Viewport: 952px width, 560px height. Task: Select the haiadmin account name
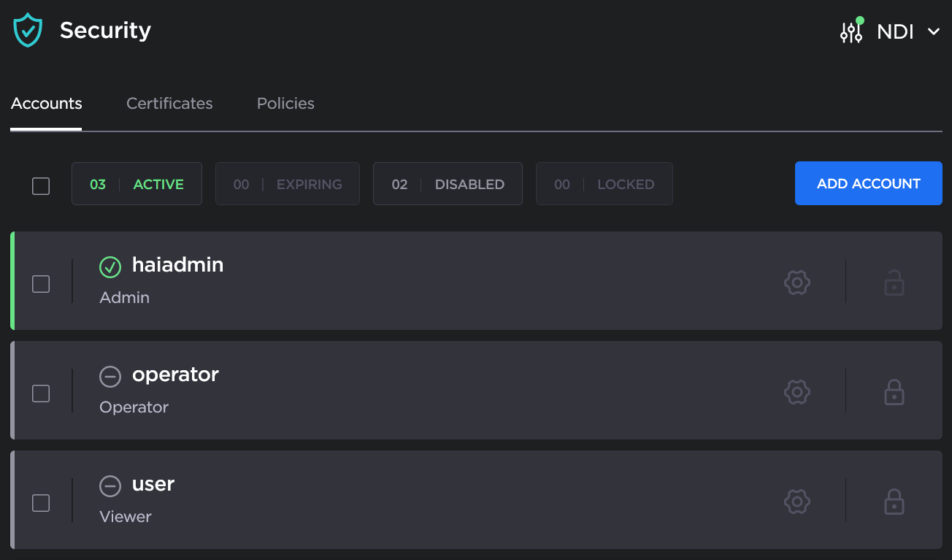coord(177,265)
